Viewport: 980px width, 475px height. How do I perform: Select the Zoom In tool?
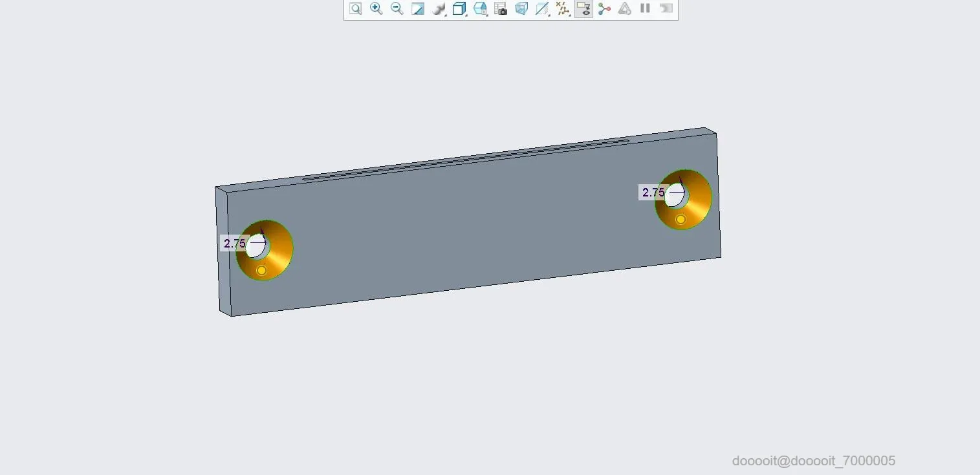click(376, 8)
